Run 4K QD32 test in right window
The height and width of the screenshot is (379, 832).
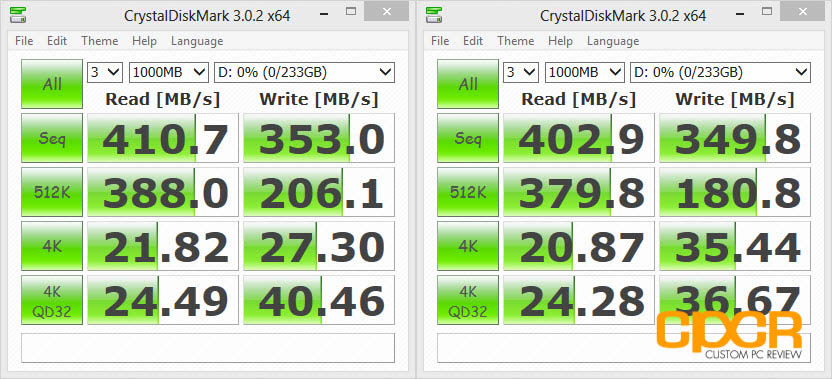click(x=468, y=300)
